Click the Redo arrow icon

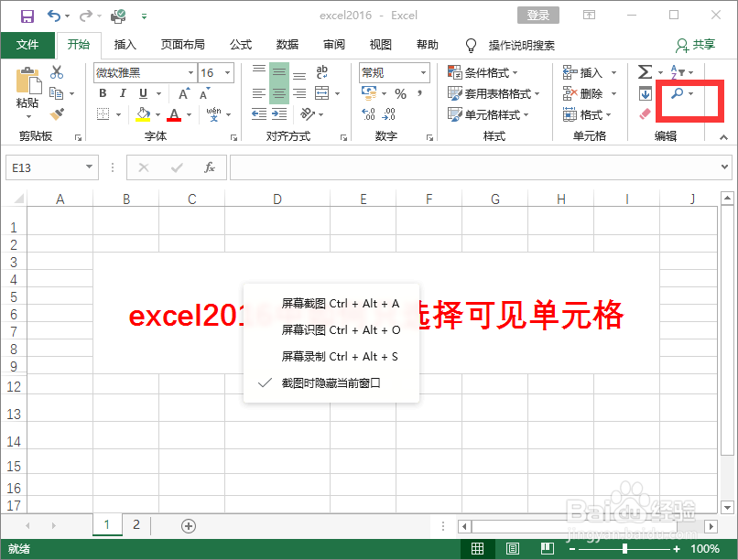[x=86, y=16]
